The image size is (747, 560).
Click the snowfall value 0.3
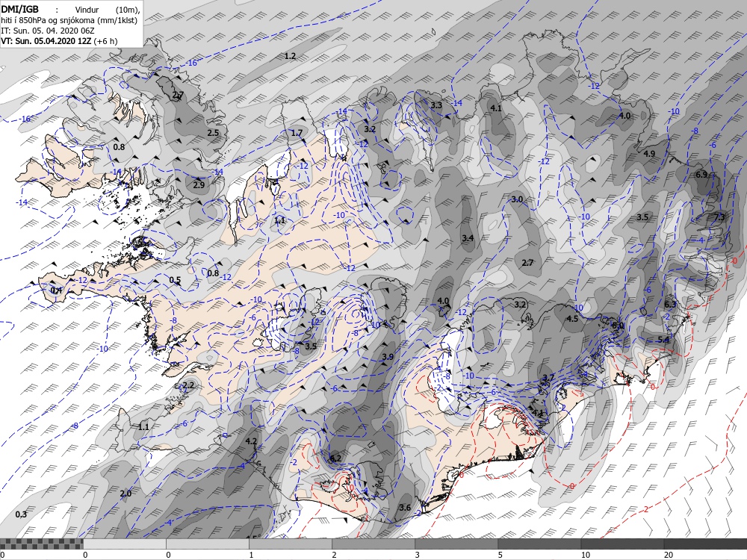pos(21,514)
